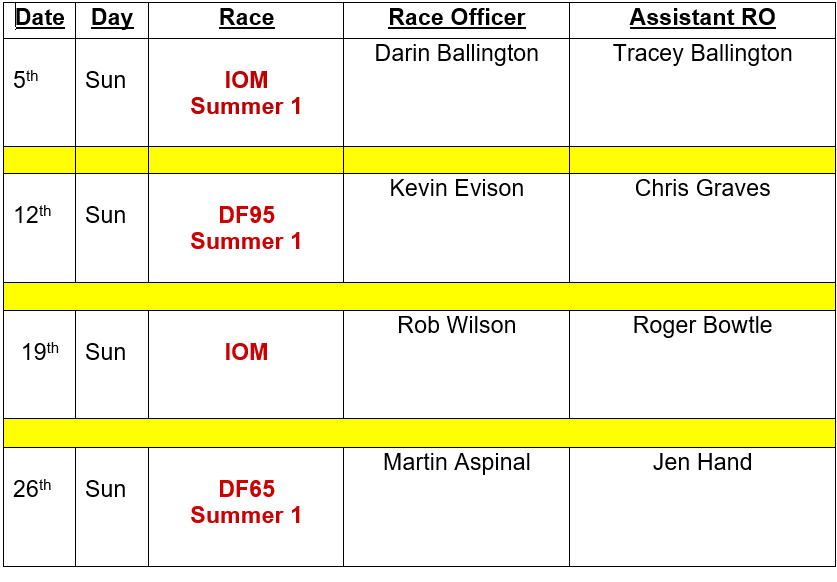Select the 19th date cell

(40, 352)
